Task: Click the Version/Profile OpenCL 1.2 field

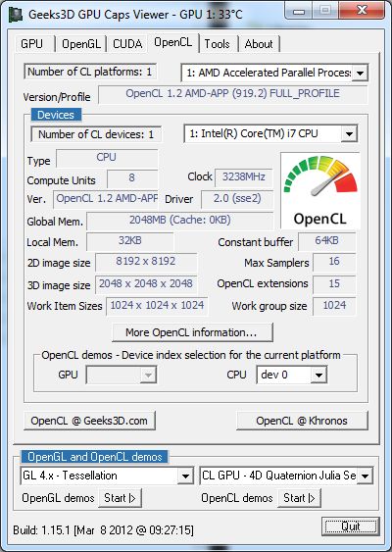Action: click(x=232, y=94)
